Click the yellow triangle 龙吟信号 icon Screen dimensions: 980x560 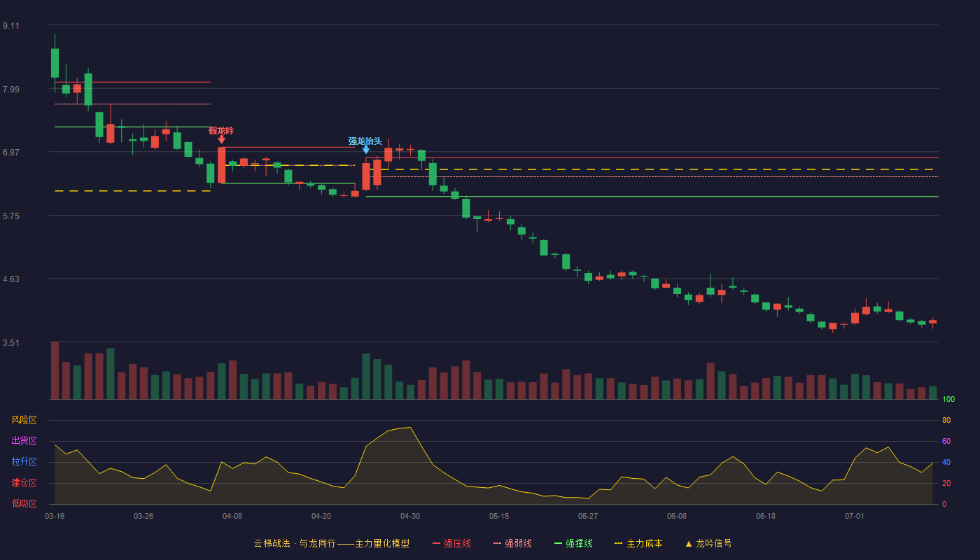pyautogui.click(x=689, y=543)
